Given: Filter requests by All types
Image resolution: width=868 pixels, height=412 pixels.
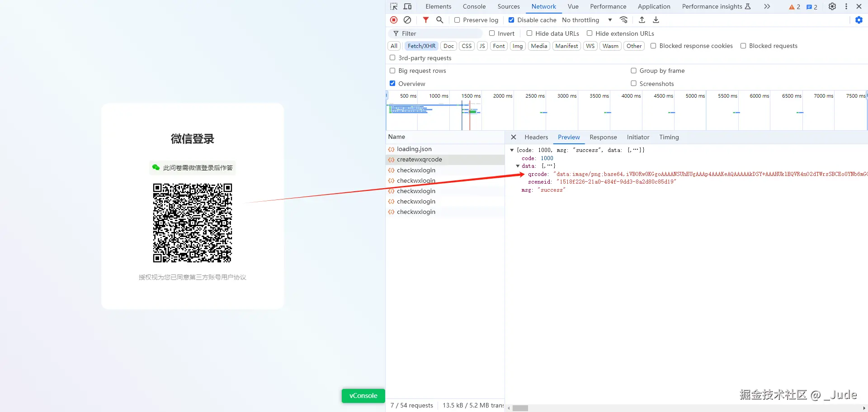Looking at the screenshot, I should tap(394, 46).
